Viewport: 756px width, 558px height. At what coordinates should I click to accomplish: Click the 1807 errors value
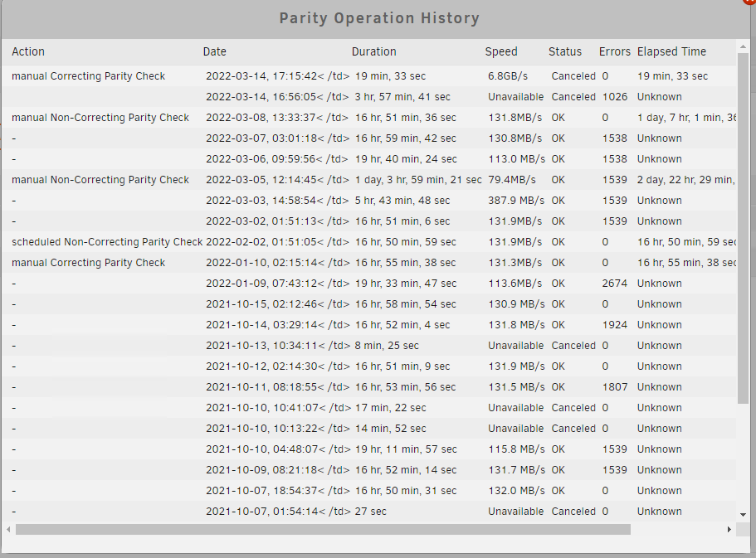615,387
